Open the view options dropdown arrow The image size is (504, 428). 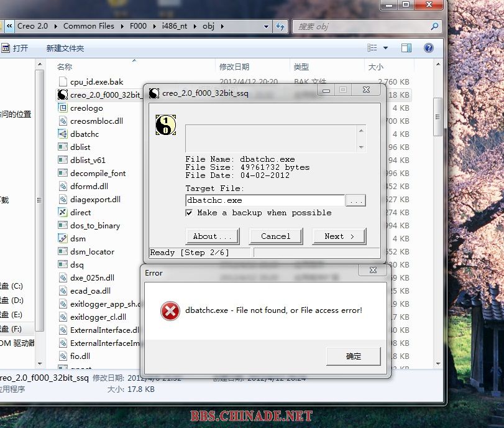[x=385, y=48]
